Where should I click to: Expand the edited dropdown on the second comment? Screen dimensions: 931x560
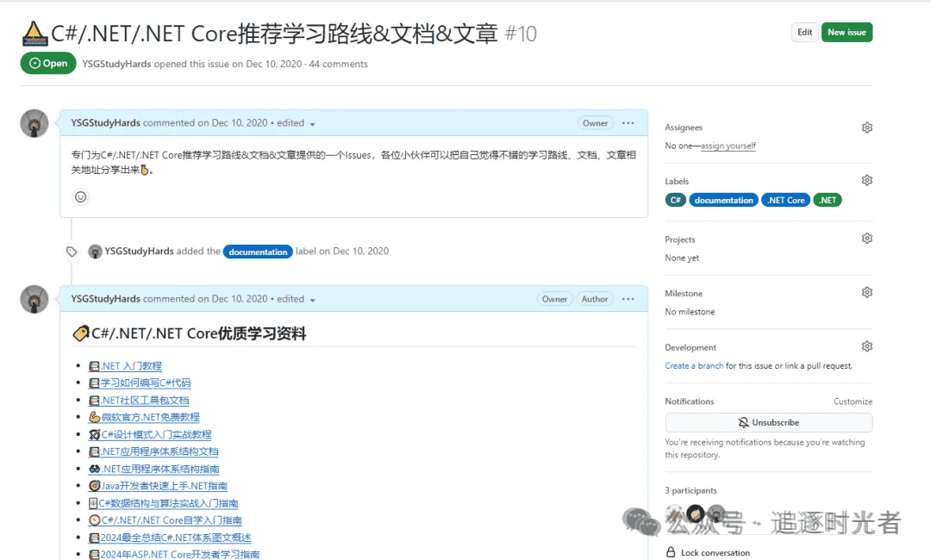[x=290, y=299]
